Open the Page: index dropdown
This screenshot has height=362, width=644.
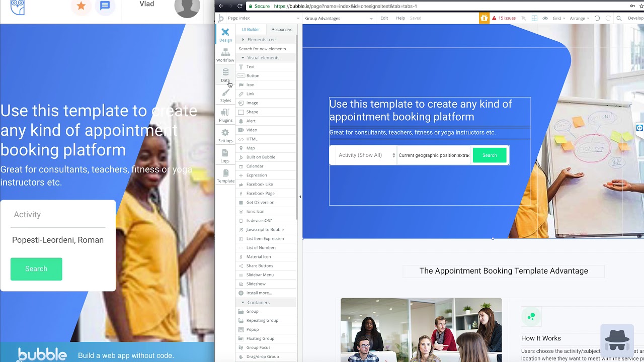pos(264,18)
